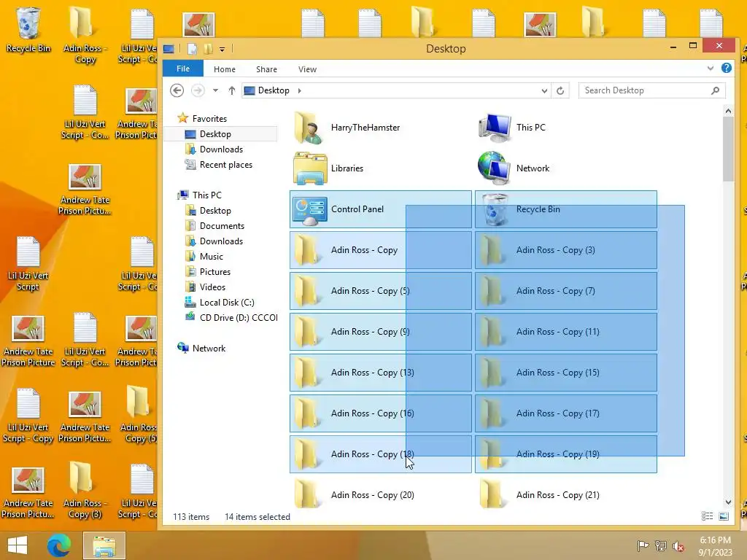
Task: Open the File menu tab
Action: tap(183, 69)
